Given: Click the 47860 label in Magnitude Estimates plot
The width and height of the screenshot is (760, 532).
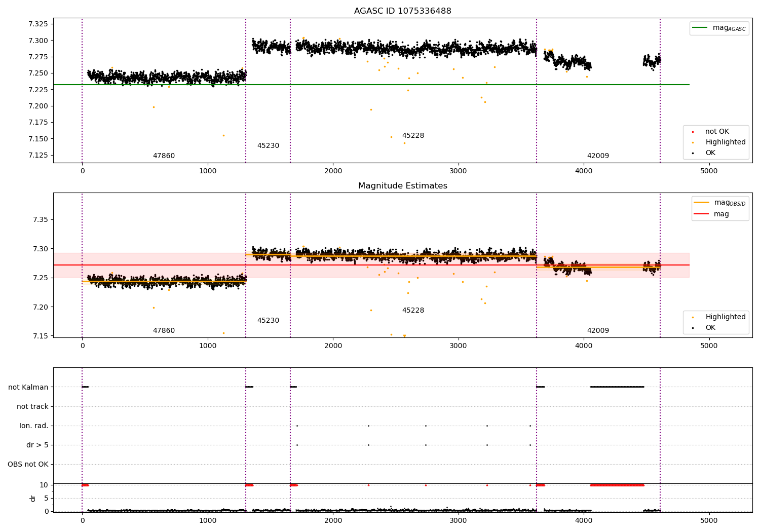Looking at the screenshot, I should [x=164, y=331].
